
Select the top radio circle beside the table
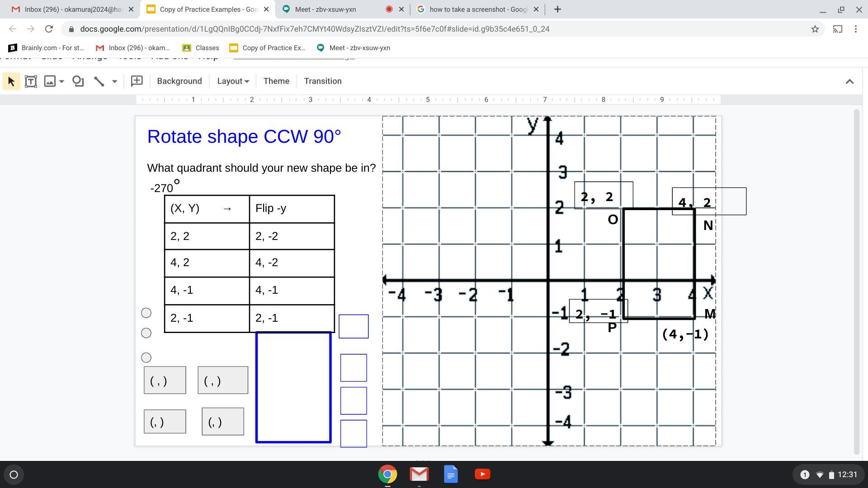(146, 313)
